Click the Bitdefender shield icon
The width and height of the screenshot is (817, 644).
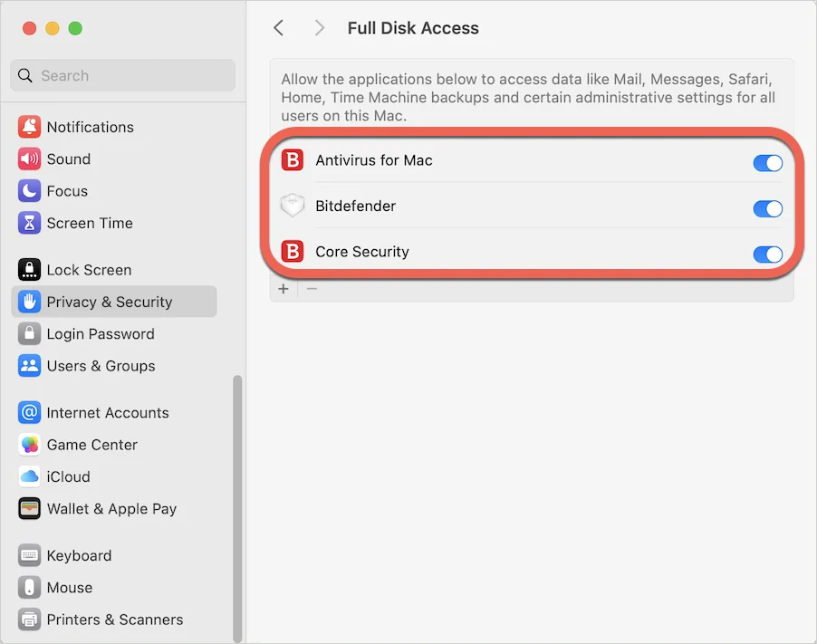(293, 206)
